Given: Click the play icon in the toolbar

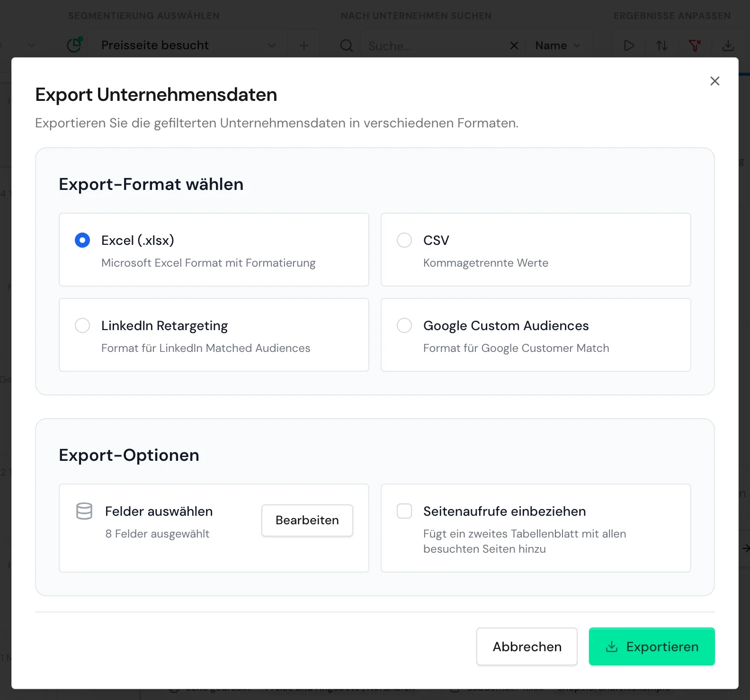Looking at the screenshot, I should 629,45.
